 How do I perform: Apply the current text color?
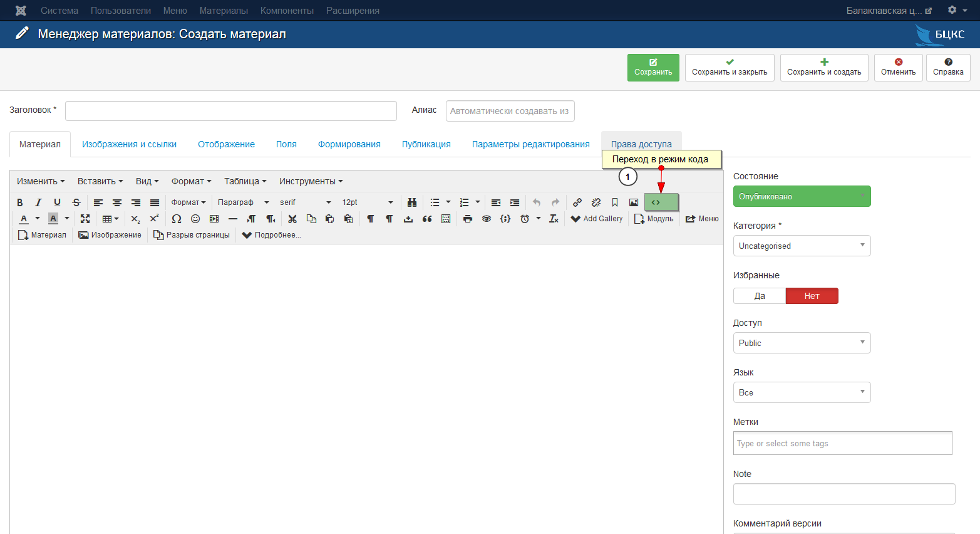(24, 219)
